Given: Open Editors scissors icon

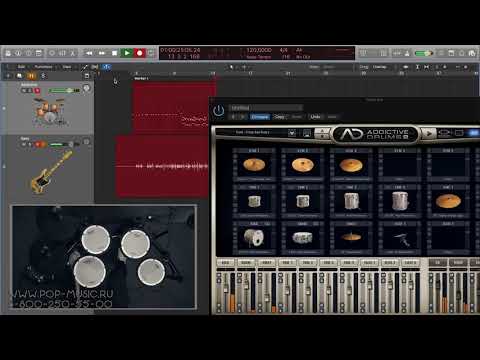Looking at the screenshot, I should coord(73,53).
